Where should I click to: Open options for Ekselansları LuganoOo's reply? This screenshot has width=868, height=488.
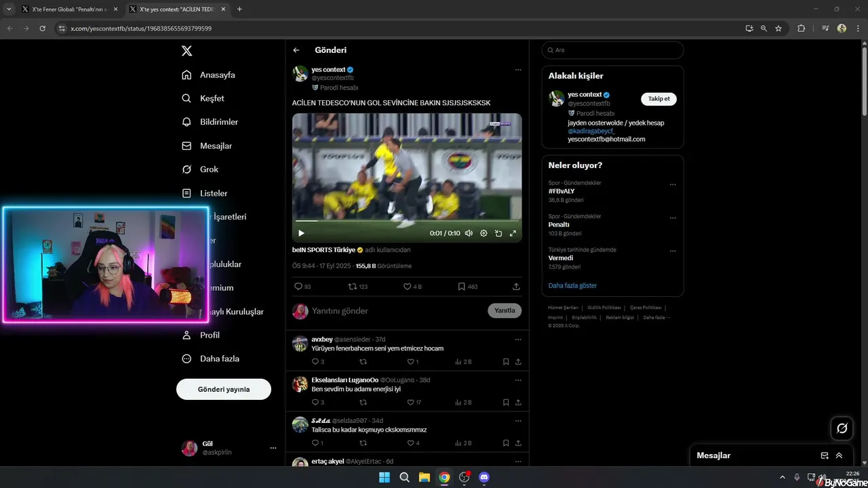tap(518, 380)
